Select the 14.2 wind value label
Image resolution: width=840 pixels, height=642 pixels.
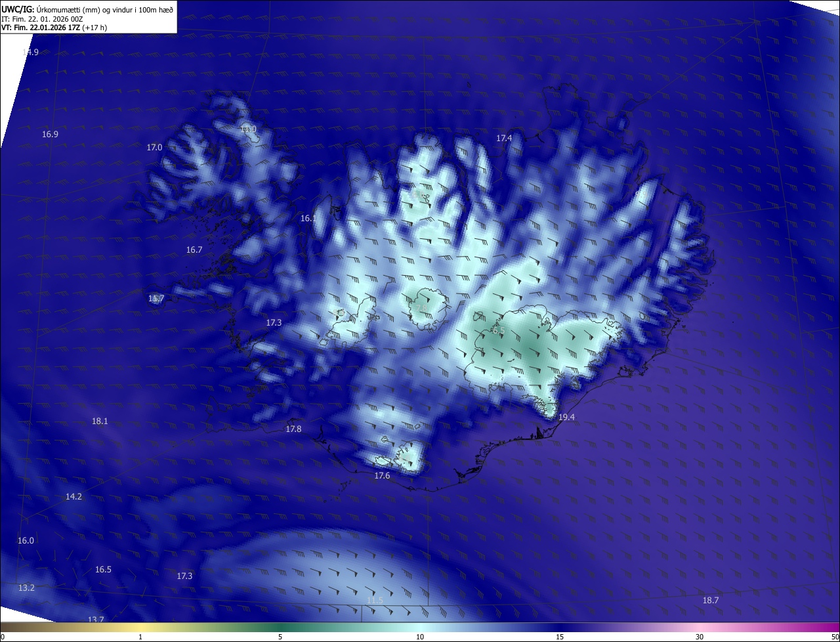coord(73,496)
